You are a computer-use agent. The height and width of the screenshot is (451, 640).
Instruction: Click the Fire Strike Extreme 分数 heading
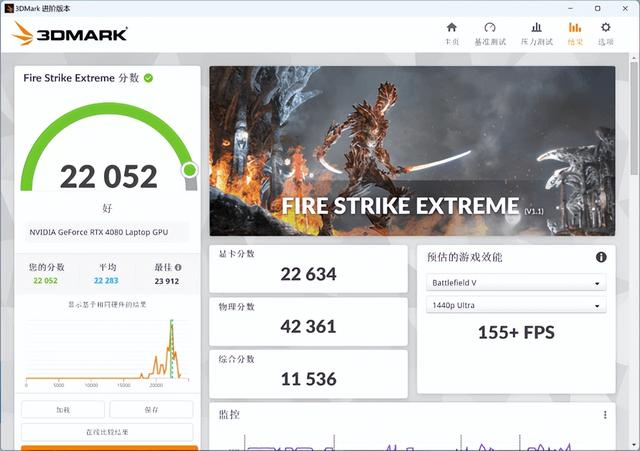pos(81,78)
